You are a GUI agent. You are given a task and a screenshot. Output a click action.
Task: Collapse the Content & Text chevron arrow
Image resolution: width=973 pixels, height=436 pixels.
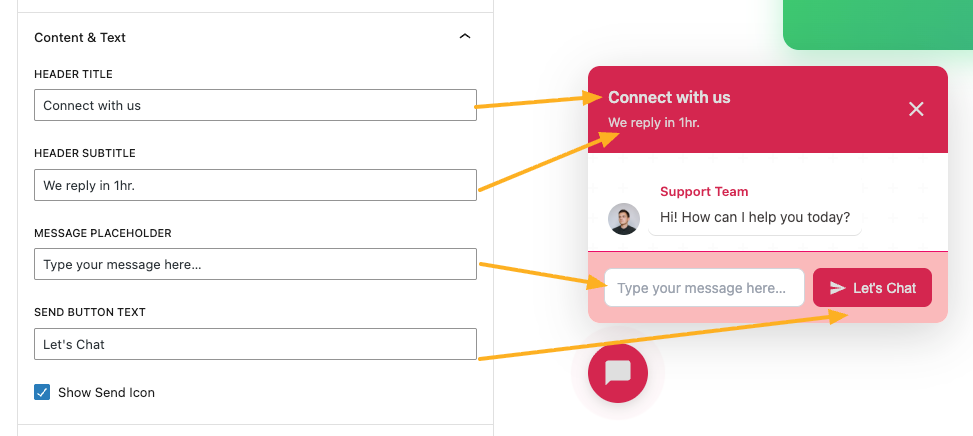tap(464, 37)
